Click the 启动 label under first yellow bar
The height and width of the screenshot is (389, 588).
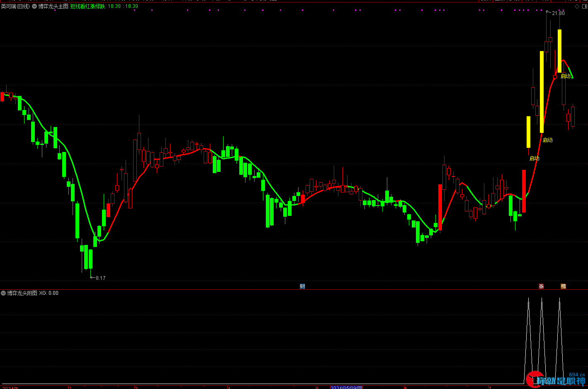coord(534,158)
